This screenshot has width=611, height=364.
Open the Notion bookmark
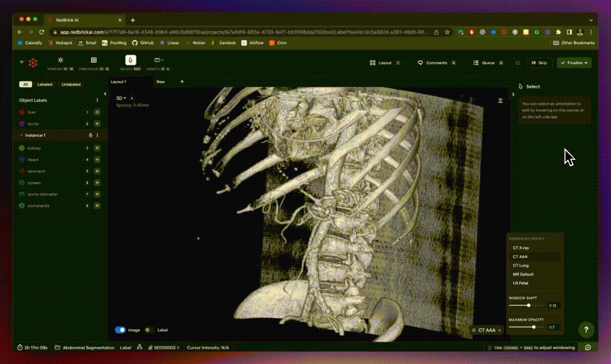coord(195,43)
